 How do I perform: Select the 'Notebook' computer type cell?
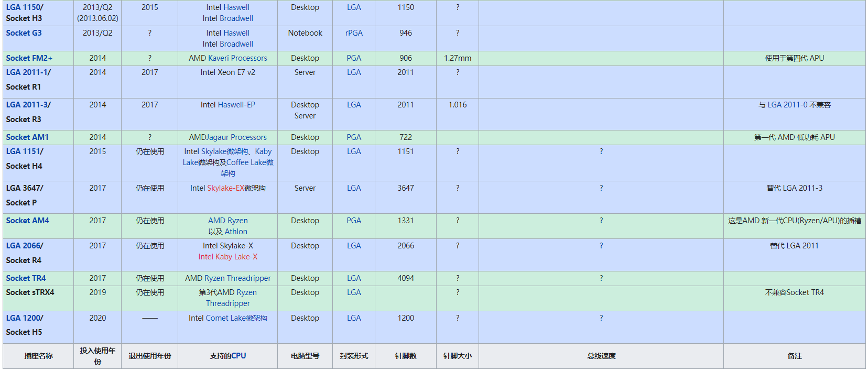305,38
